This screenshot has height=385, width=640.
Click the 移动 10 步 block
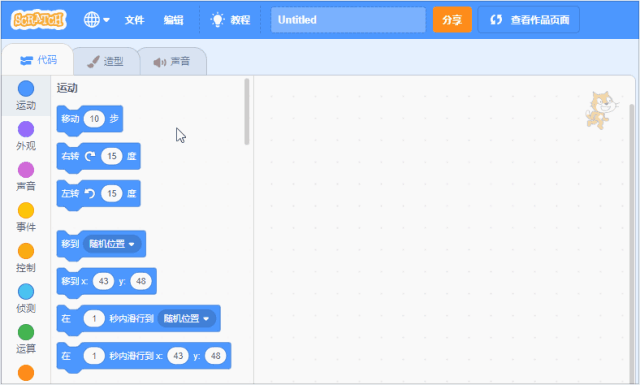tap(90, 120)
